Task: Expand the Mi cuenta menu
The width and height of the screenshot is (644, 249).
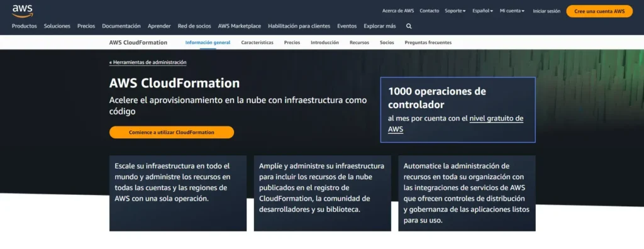Action: (512, 11)
